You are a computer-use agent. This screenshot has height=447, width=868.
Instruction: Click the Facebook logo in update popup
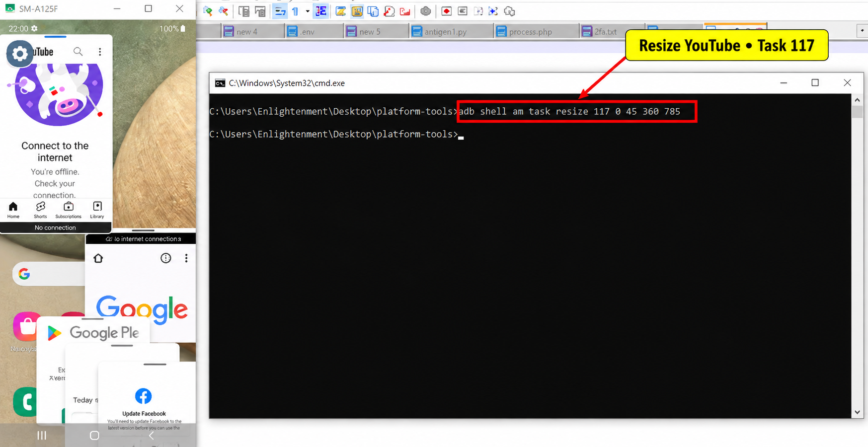tap(144, 396)
